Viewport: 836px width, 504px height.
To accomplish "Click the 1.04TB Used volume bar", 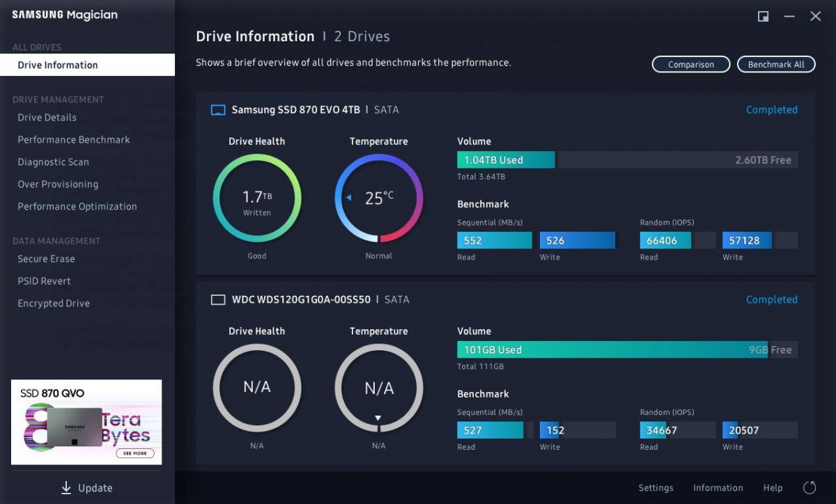I will coord(506,160).
